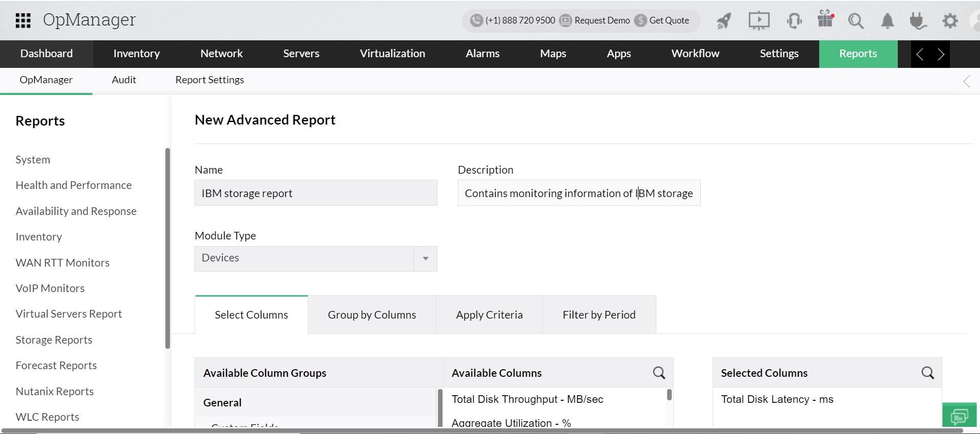
Task: Open the alarm bell notifications icon
Action: (888, 21)
